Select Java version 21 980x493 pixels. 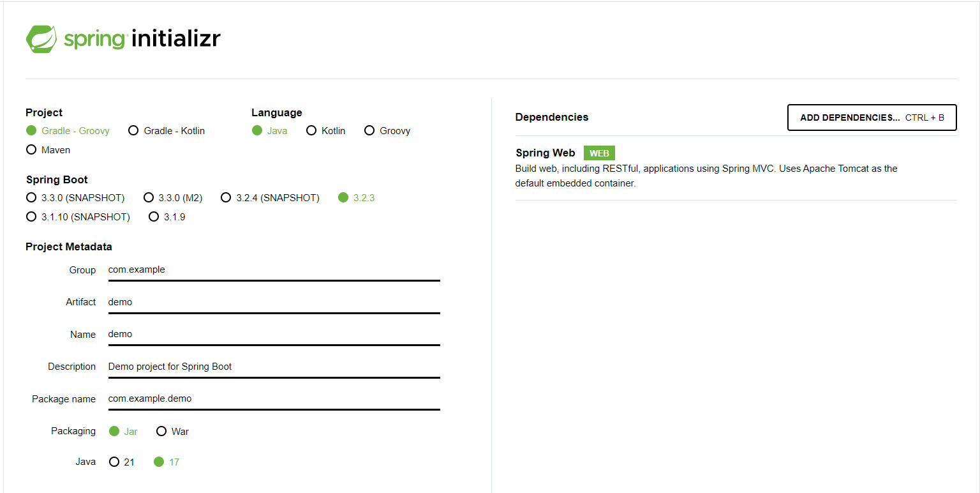114,461
